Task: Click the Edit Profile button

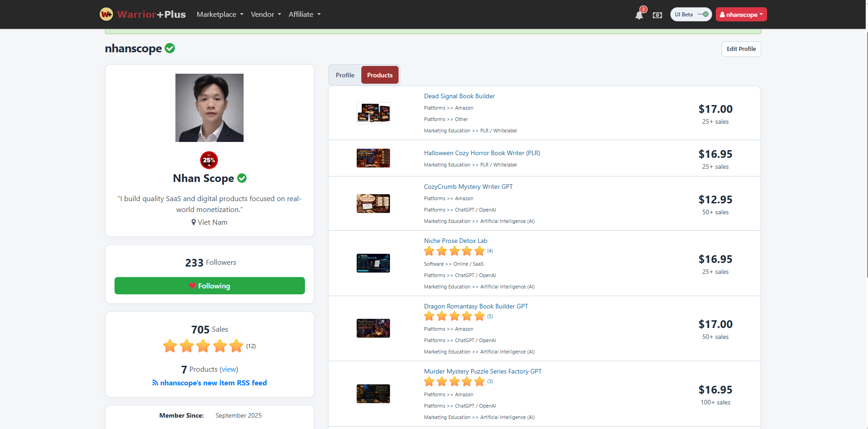Action: (741, 49)
